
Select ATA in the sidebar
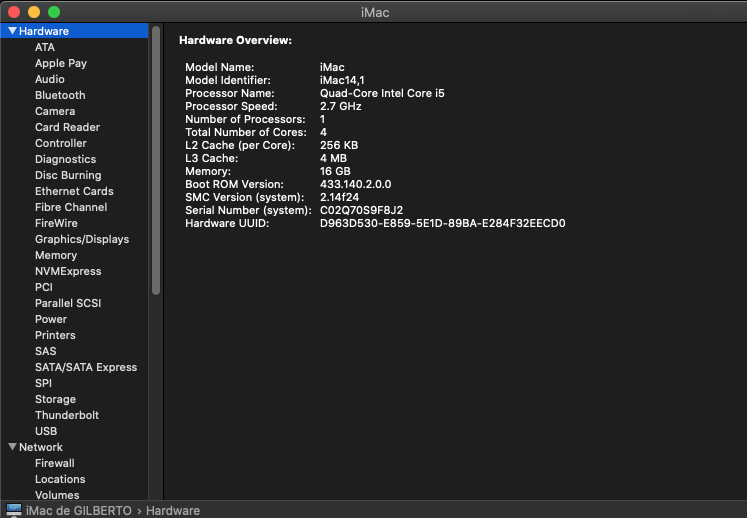pos(45,47)
